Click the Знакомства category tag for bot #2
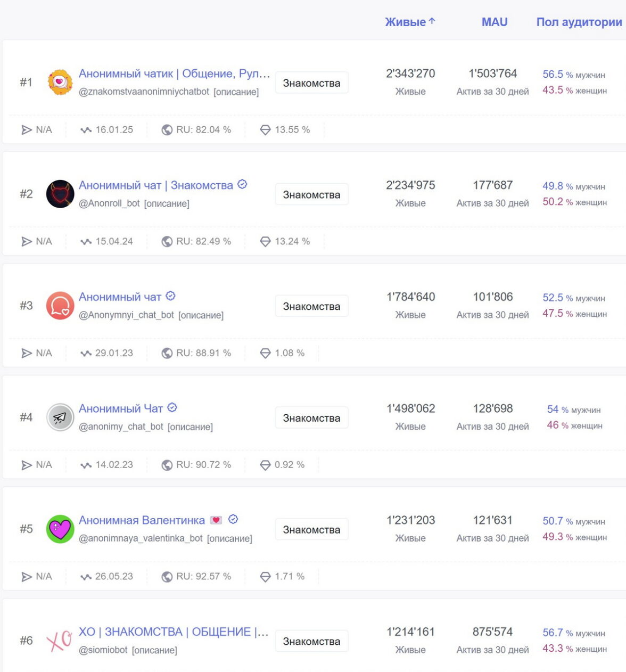 point(311,195)
